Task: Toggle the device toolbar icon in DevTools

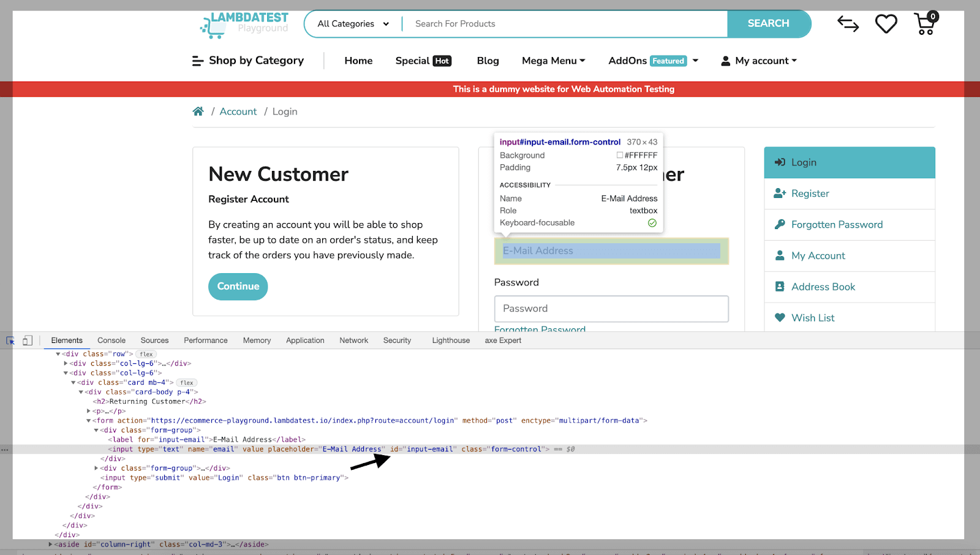Action: (x=28, y=341)
